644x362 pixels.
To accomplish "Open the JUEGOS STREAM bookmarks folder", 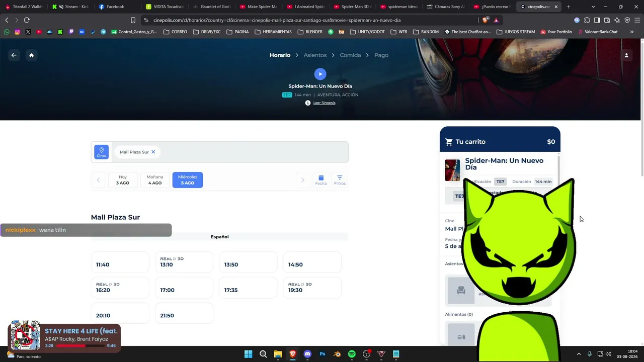I will pos(516,32).
